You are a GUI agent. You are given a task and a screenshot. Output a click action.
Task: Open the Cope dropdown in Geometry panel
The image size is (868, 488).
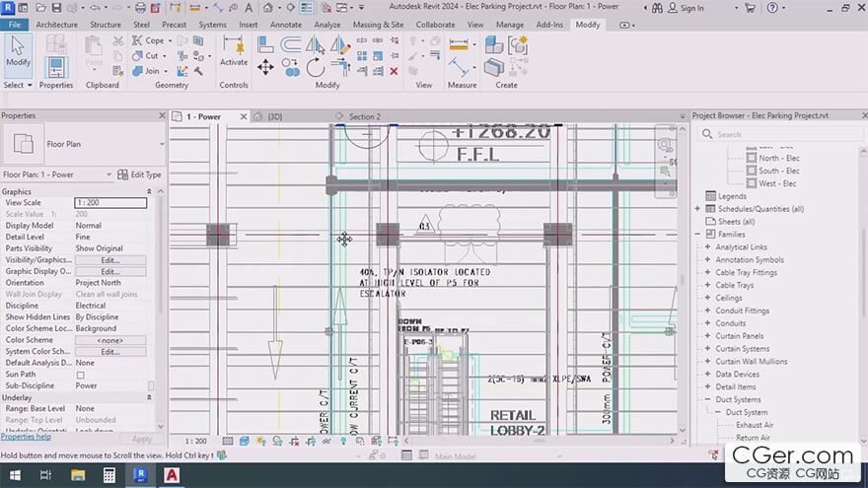(x=171, y=41)
